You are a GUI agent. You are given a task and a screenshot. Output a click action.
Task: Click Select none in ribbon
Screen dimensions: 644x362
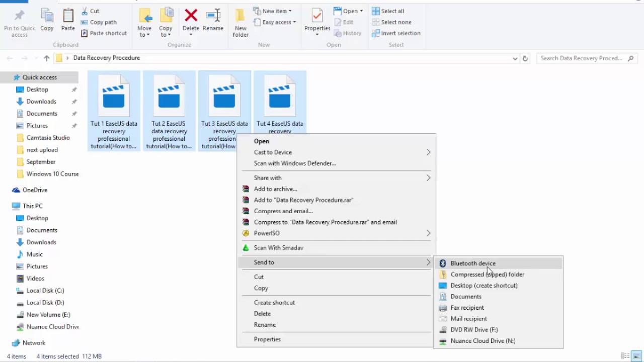click(x=391, y=22)
